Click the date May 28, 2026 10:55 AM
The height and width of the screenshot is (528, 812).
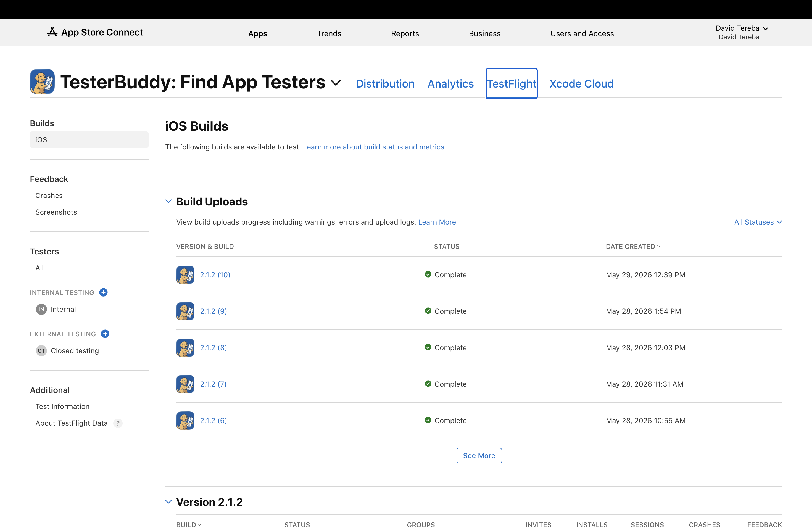tap(645, 421)
